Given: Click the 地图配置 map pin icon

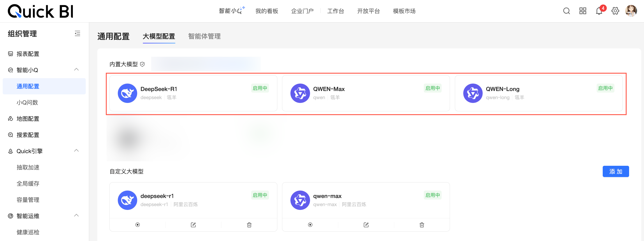Looking at the screenshot, I should click(11, 119).
